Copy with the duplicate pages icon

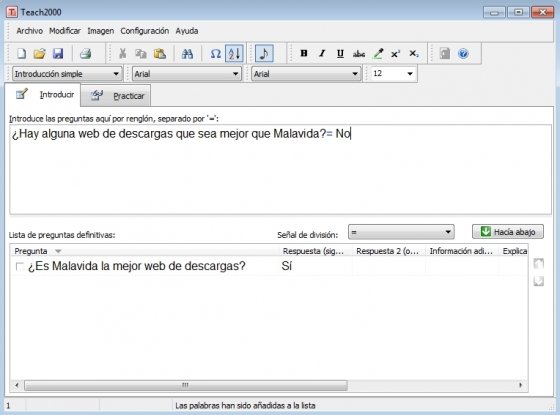click(141, 54)
